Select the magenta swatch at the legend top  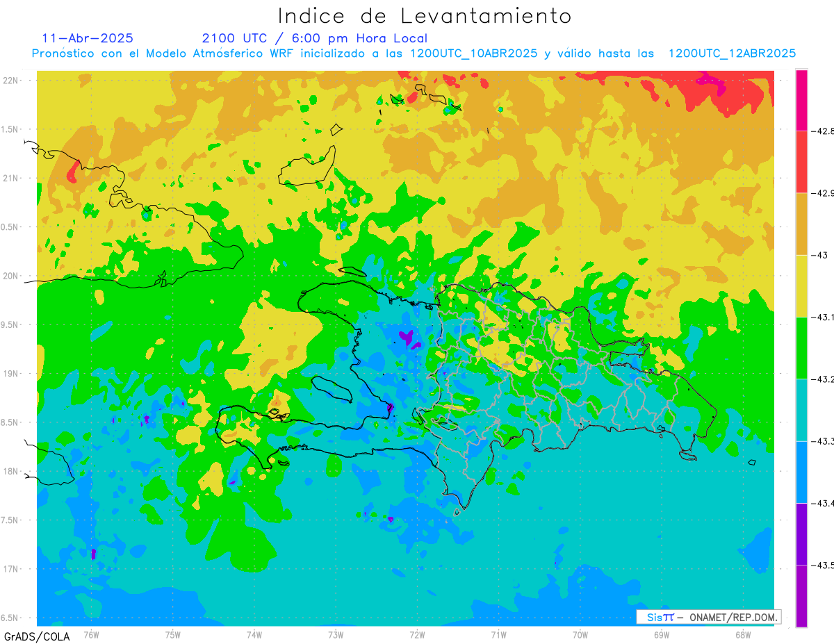[801, 100]
